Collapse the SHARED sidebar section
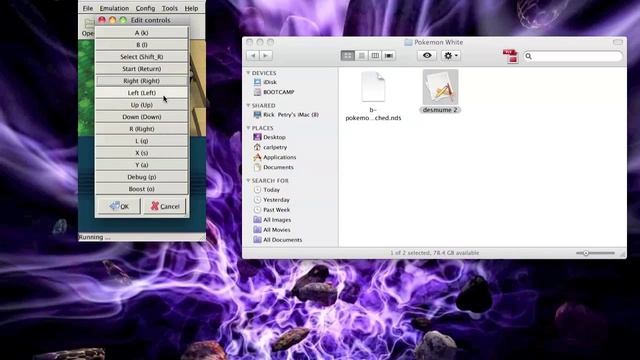This screenshot has width=640, height=360. click(248, 105)
